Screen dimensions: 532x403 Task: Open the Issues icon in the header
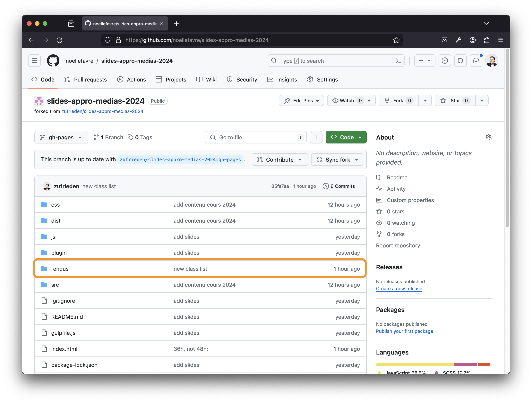[445, 61]
